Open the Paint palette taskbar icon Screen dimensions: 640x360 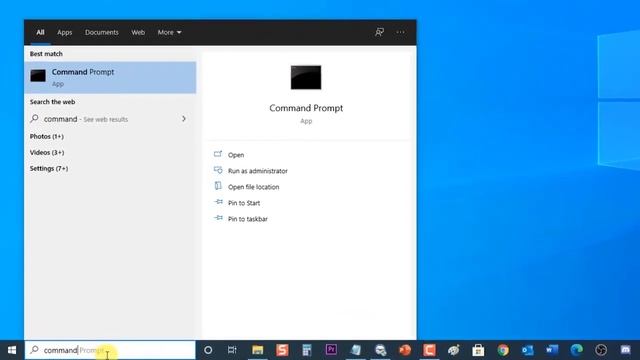click(453, 350)
